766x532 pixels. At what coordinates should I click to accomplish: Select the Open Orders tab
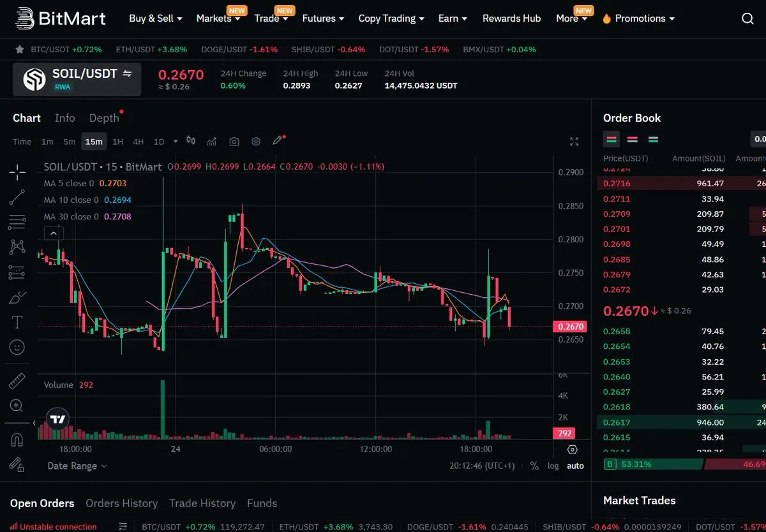pos(42,503)
